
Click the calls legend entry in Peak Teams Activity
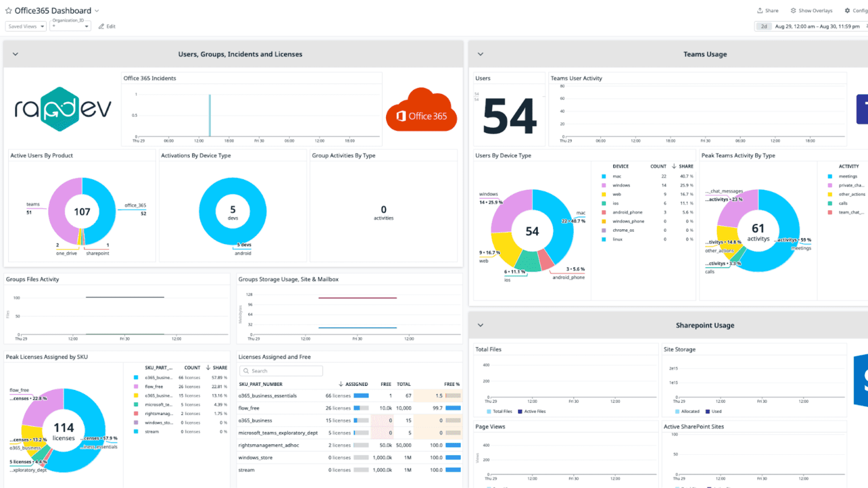(x=843, y=203)
